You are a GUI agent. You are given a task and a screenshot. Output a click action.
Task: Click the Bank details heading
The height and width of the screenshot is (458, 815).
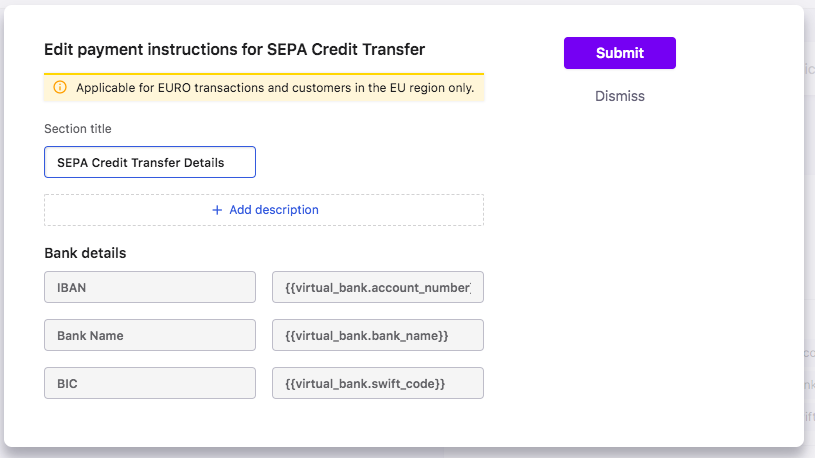pyautogui.click(x=85, y=253)
